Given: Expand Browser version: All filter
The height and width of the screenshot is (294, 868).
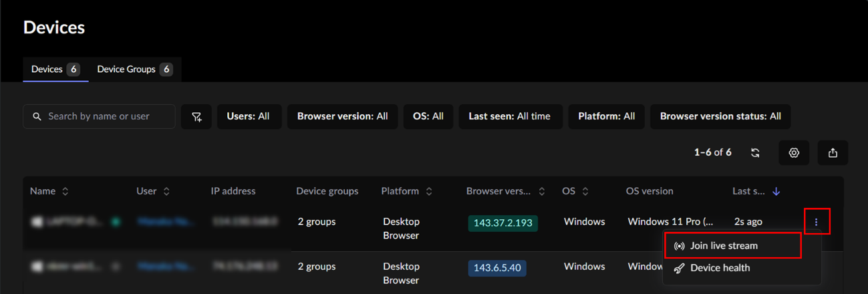Looking at the screenshot, I should pos(342,116).
